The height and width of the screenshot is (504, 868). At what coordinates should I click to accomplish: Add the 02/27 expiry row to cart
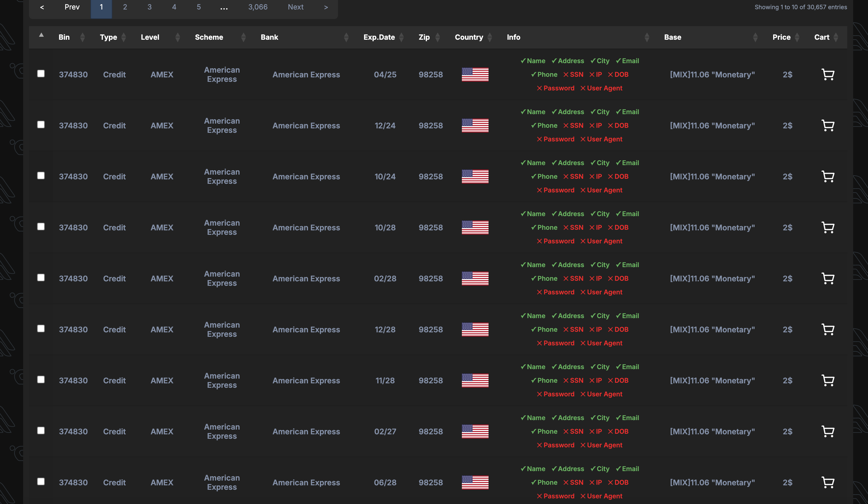(x=828, y=431)
